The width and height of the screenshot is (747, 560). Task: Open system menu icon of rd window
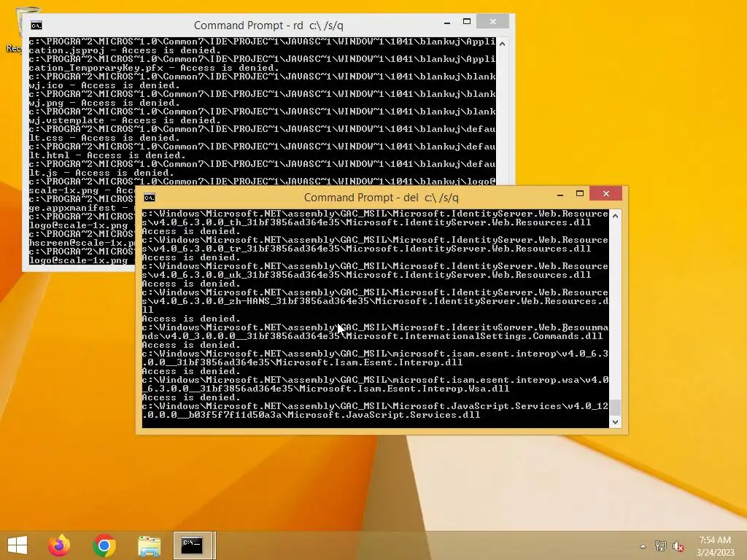(x=36, y=26)
